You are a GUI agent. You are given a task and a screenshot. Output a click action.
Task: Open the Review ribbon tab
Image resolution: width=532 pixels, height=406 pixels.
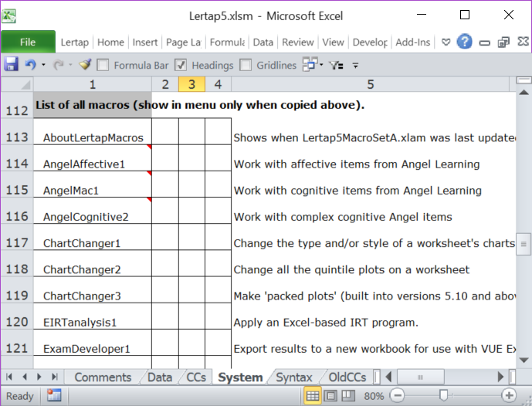click(297, 42)
